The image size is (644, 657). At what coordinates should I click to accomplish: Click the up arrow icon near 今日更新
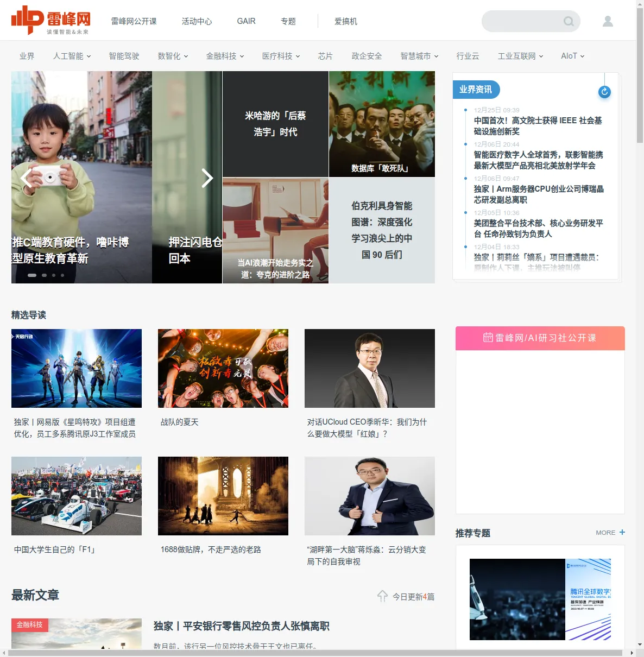coord(382,596)
